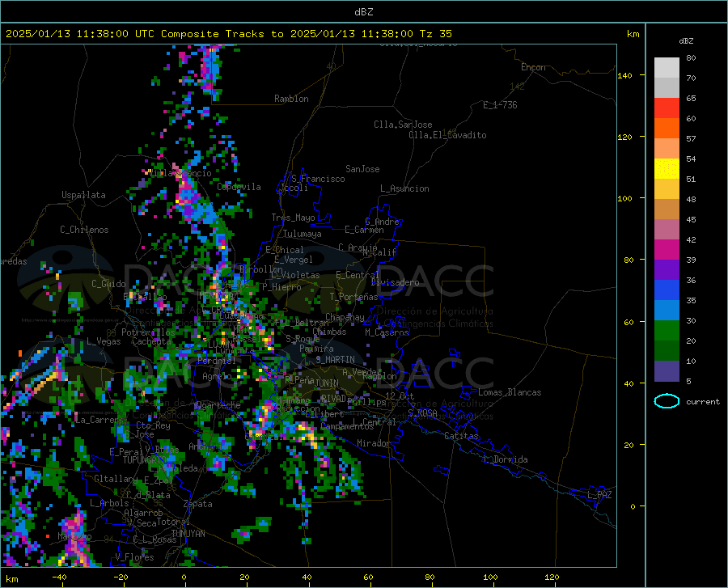Click the L_PAZ place label

pos(600,495)
